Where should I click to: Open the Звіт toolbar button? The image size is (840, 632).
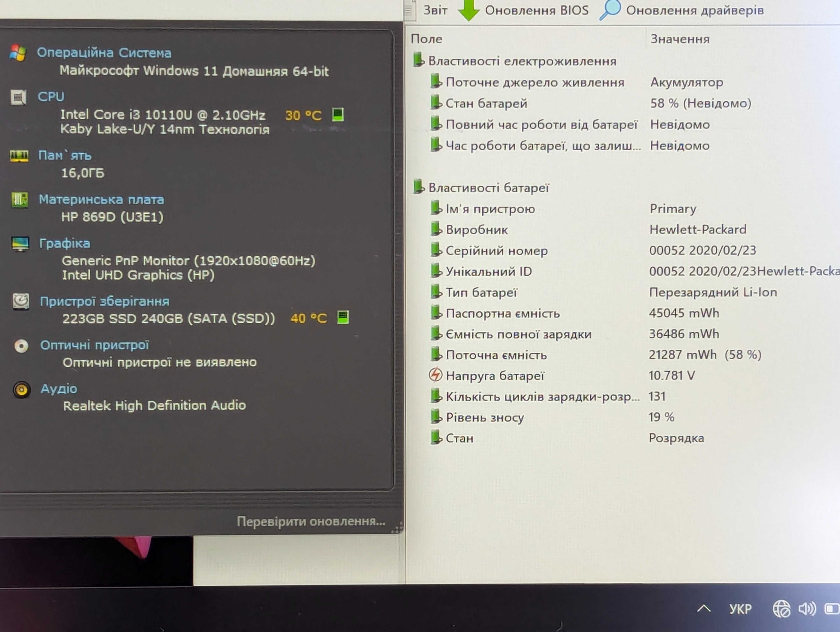tap(426, 10)
